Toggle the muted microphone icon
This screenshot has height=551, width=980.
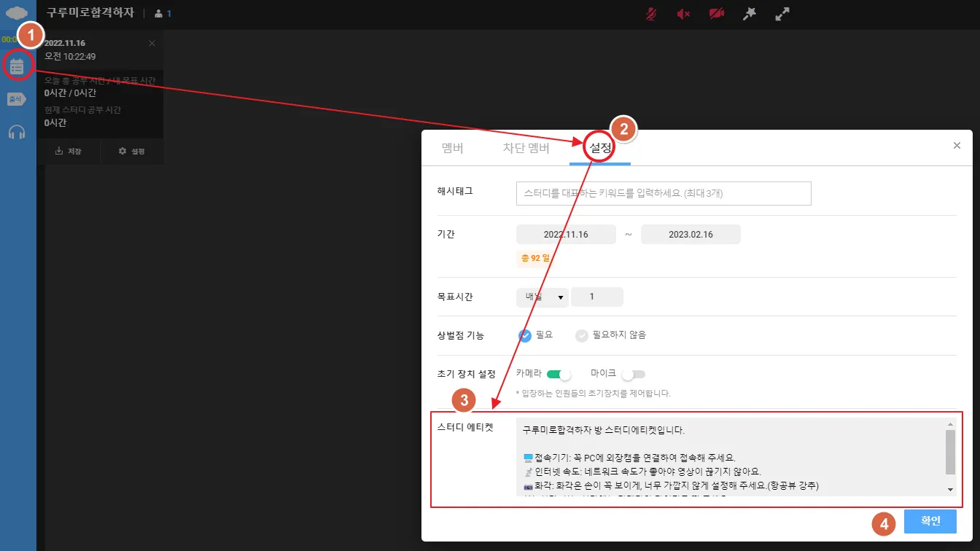pos(652,14)
